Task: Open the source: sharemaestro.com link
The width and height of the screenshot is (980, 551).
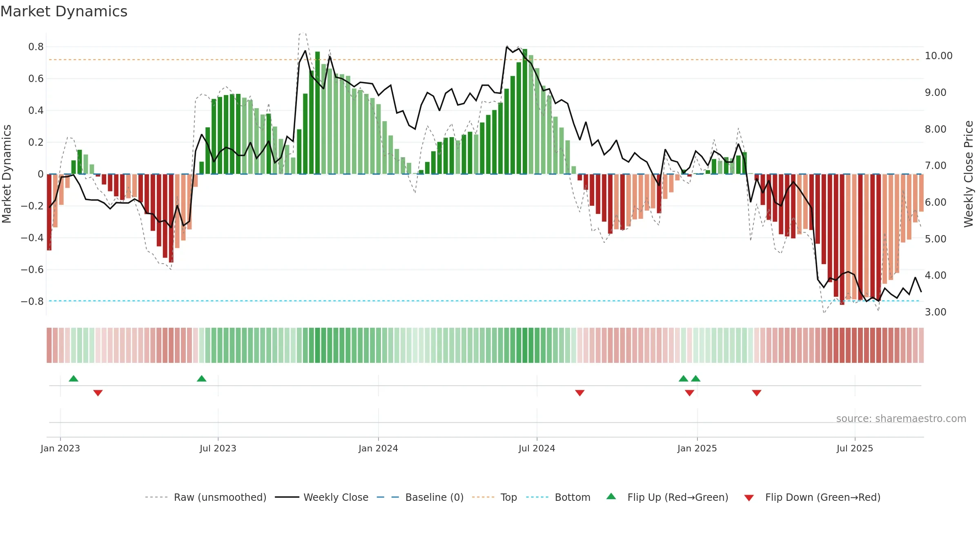Action: coord(901,418)
